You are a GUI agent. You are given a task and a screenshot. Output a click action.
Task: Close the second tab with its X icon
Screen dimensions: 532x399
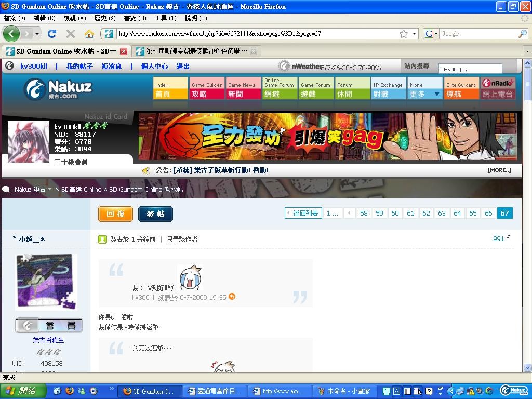(x=254, y=51)
